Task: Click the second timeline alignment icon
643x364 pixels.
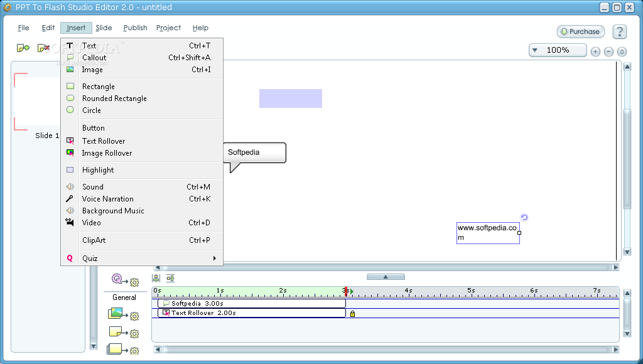Action: pyautogui.click(x=170, y=278)
